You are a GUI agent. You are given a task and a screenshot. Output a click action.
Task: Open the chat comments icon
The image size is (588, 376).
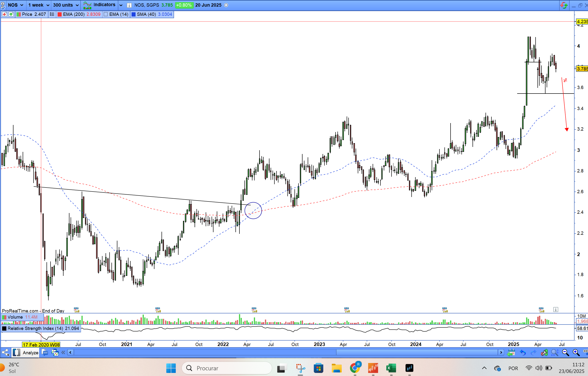tap(45, 353)
